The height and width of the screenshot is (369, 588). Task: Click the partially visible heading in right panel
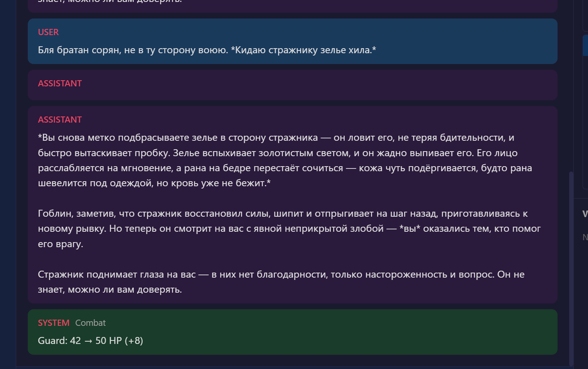(x=585, y=214)
